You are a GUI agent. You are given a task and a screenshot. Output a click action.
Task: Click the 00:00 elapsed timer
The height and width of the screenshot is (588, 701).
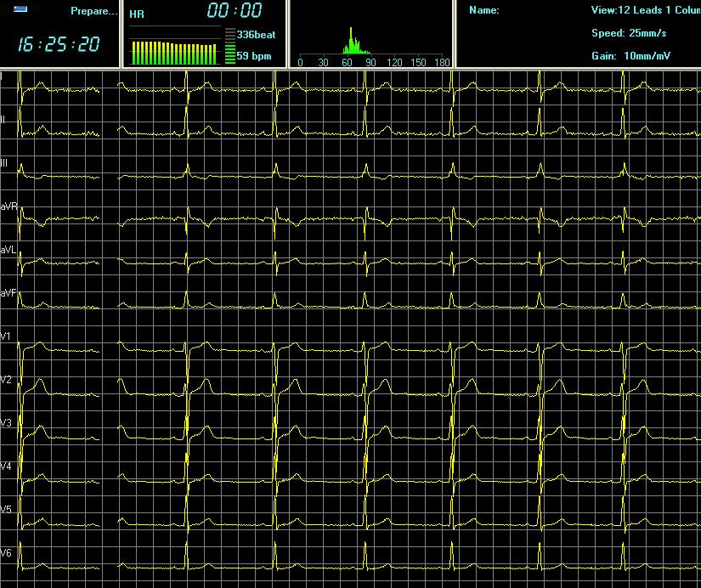pos(235,10)
